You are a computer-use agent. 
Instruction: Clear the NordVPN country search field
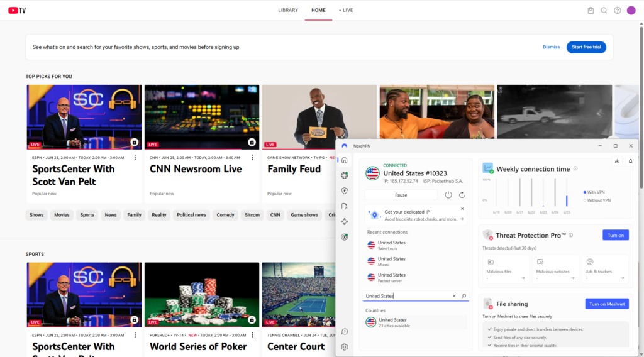pos(454,296)
